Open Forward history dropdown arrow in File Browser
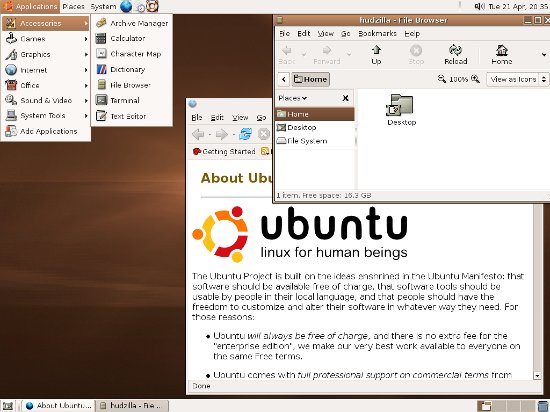550x412 pixels. (349, 54)
